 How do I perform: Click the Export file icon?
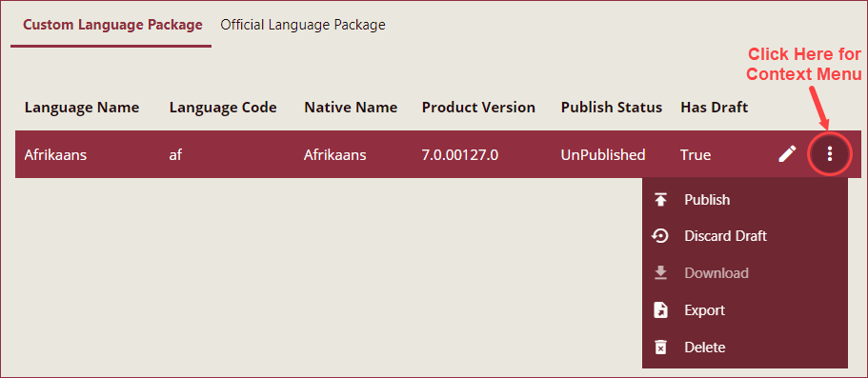pyautogui.click(x=660, y=310)
